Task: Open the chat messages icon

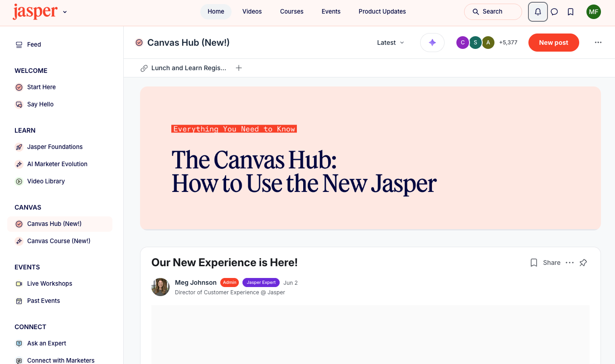Action: tap(554, 12)
